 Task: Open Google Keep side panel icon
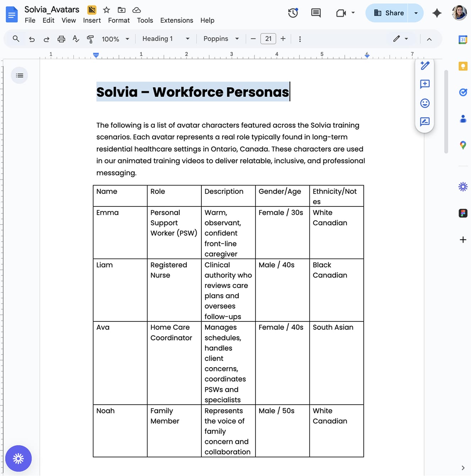[x=463, y=66]
